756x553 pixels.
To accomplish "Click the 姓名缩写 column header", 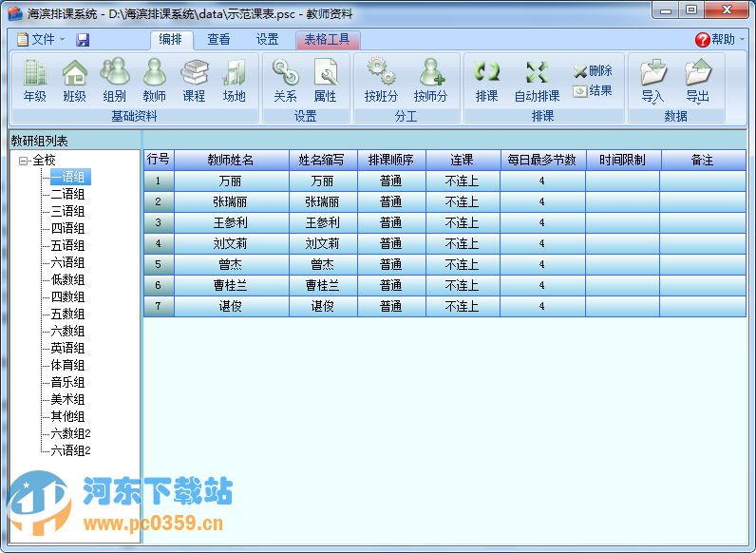I will point(323,161).
